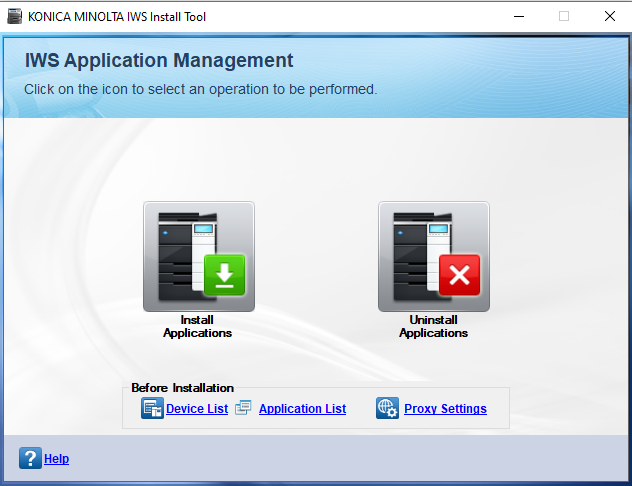The height and width of the screenshot is (486, 632).
Task: Click the Konica Minolta title bar app icon
Action: pos(14,16)
